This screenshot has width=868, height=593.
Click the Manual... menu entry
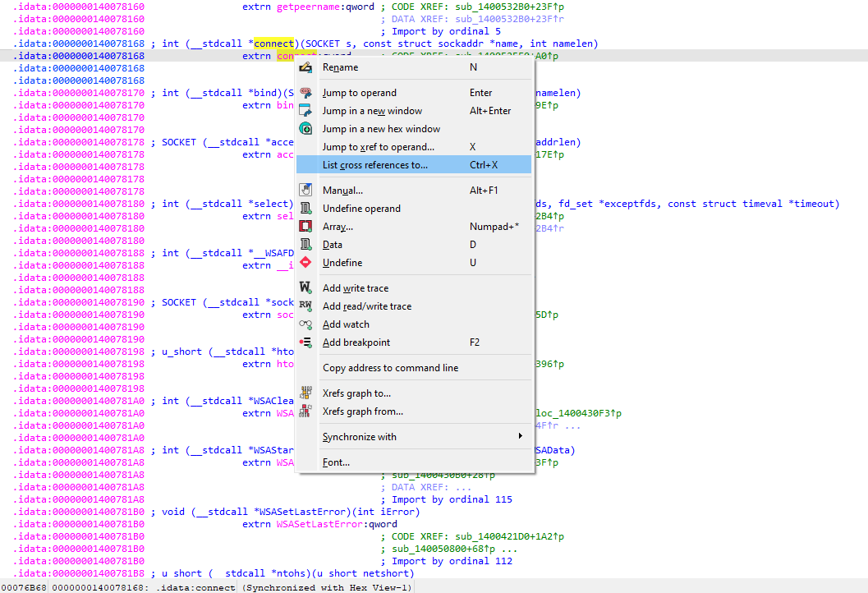[x=342, y=191]
